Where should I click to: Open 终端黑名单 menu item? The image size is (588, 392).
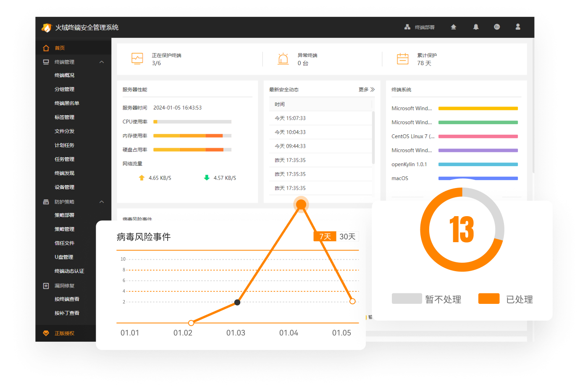click(x=67, y=103)
